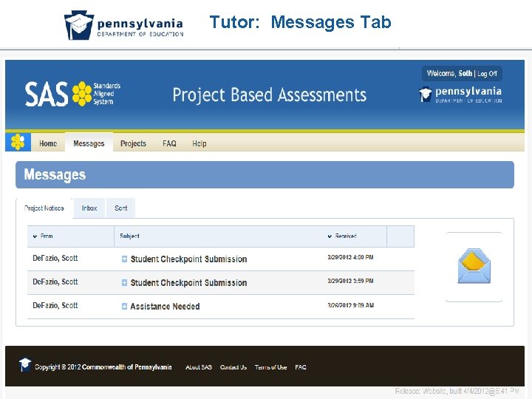The height and width of the screenshot is (399, 532).
Task: Click the Pennsylvania Department of Education header logo
Action: (460, 95)
